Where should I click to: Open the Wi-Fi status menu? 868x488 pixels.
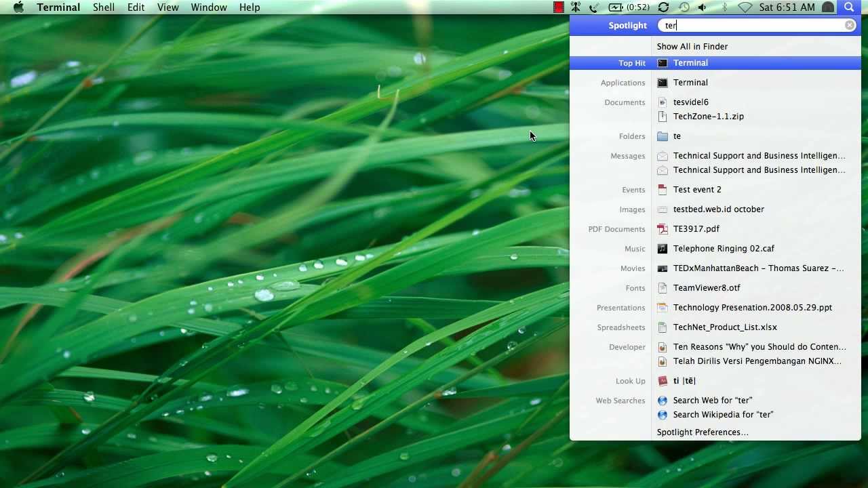(x=745, y=7)
